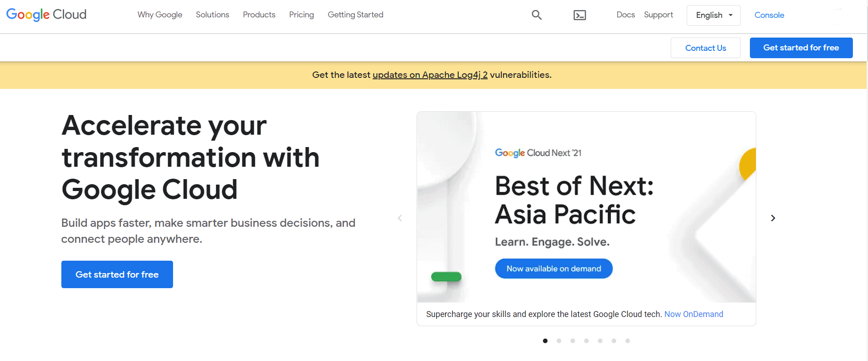Image resolution: width=868 pixels, height=361 pixels.
Task: Click the Best of Next banner image
Action: [x=586, y=207]
